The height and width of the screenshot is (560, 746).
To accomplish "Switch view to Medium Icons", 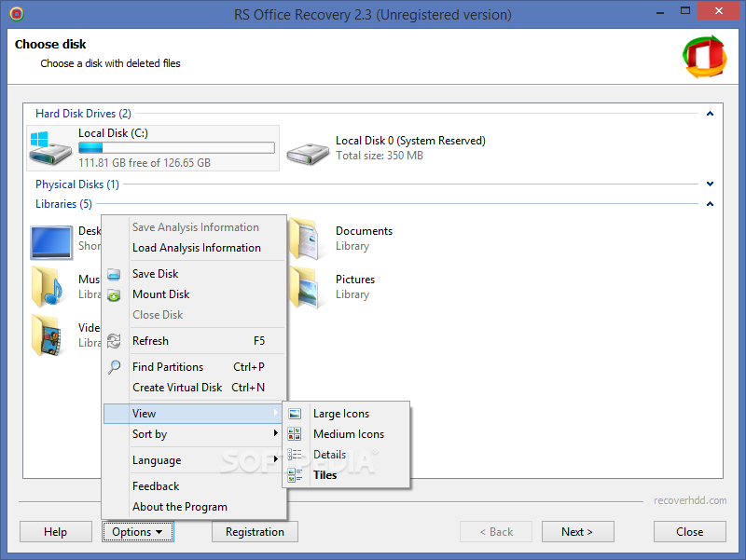I will coord(349,434).
